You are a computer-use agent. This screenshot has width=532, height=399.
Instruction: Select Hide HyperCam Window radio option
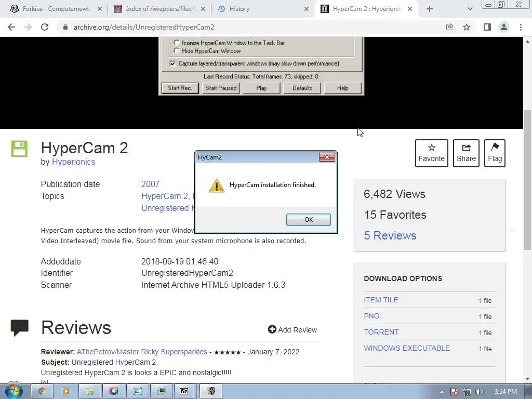click(x=176, y=51)
